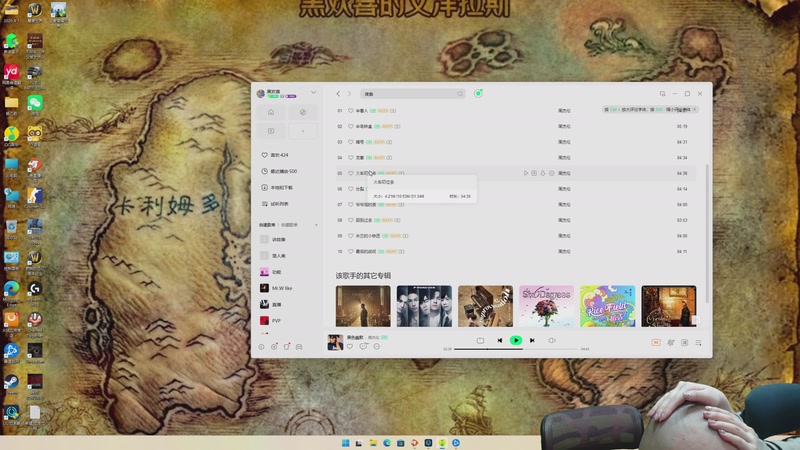Image resolution: width=800 pixels, height=450 pixels.
Task: Open comments for the playing song
Action: [363, 346]
